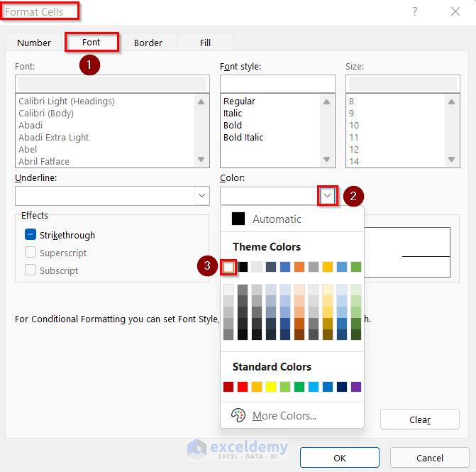This screenshot has height=472, width=476.
Task: Select Abril Fatface font
Action: point(44,162)
